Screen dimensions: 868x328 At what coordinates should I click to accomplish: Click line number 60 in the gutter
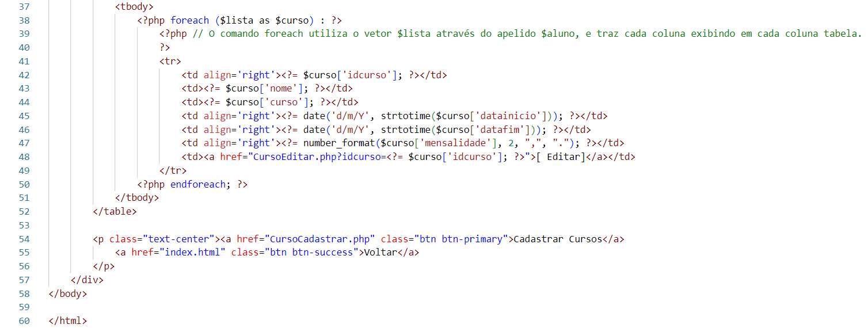point(24,321)
